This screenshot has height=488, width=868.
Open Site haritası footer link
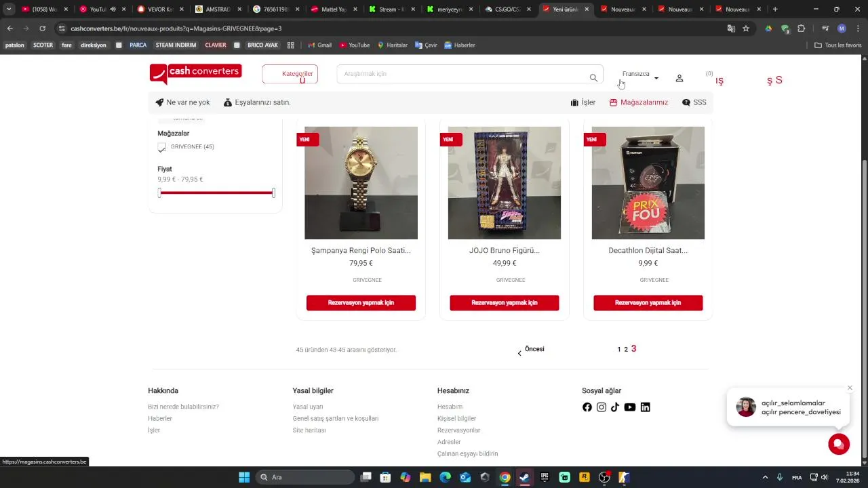[309, 430]
